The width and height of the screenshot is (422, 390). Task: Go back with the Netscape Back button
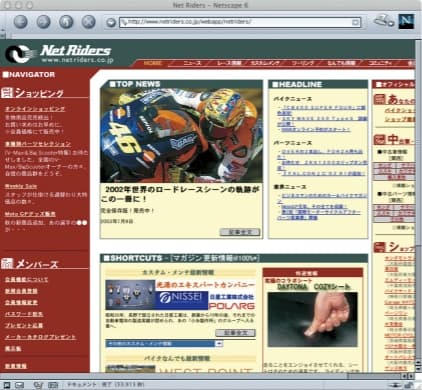(21, 22)
